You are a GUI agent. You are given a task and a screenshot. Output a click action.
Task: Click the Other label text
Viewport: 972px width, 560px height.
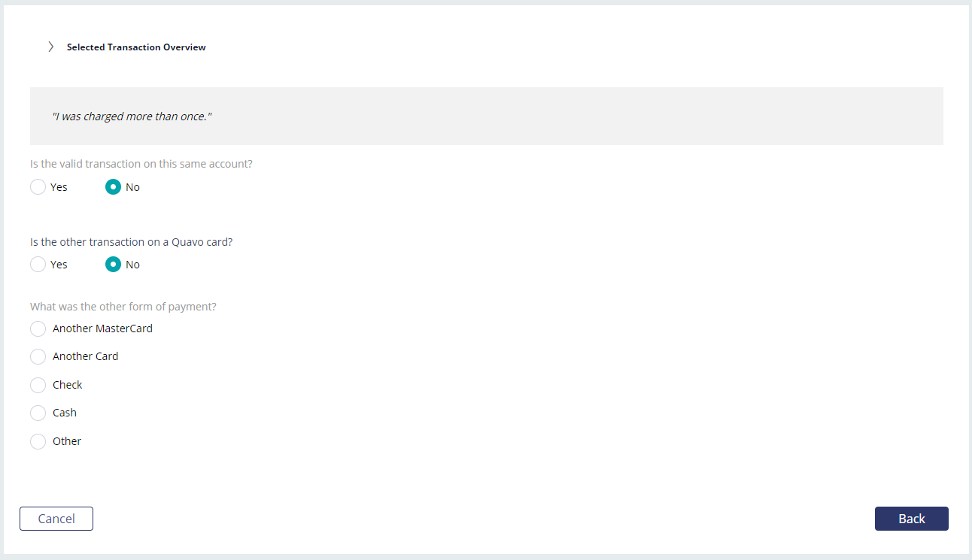(67, 441)
